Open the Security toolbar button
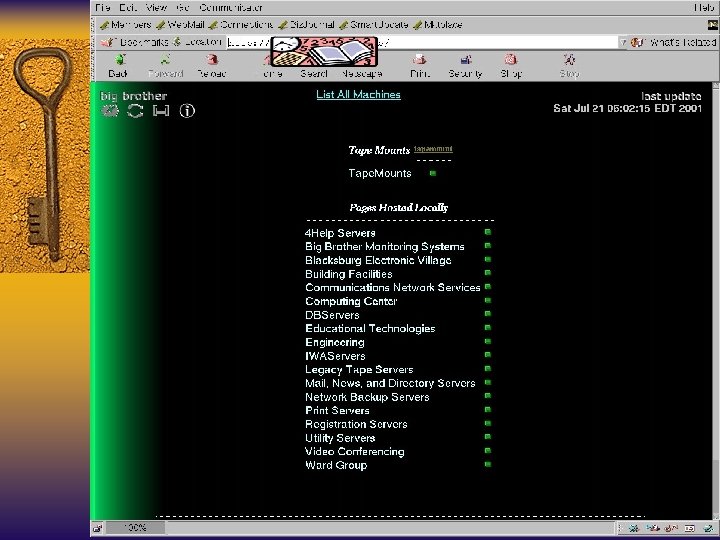 (465, 66)
